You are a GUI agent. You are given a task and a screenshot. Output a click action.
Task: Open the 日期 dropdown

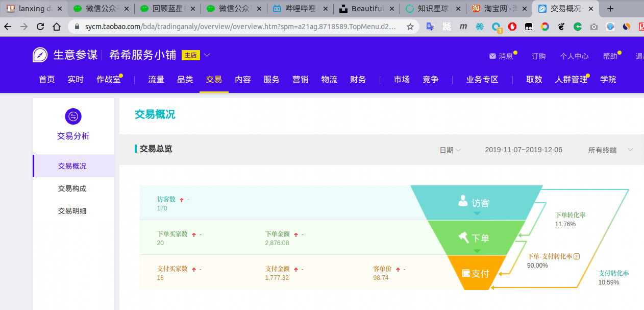click(x=450, y=150)
